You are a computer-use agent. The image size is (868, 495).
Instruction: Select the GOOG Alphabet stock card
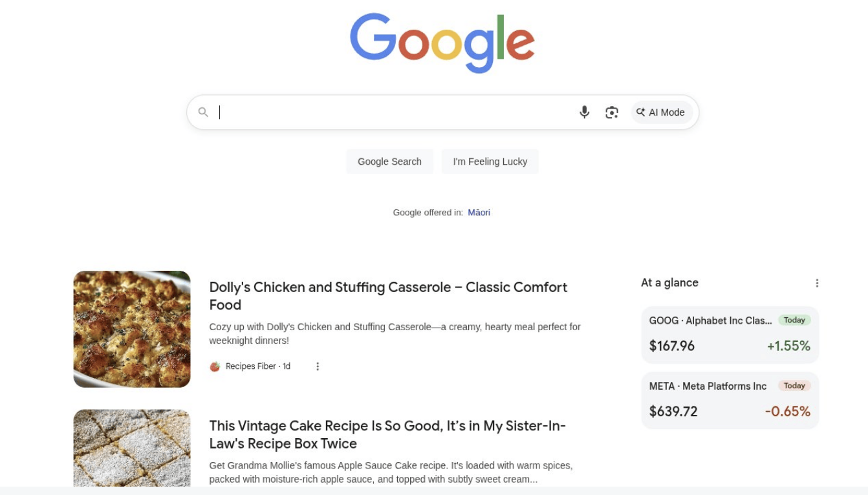click(x=730, y=334)
